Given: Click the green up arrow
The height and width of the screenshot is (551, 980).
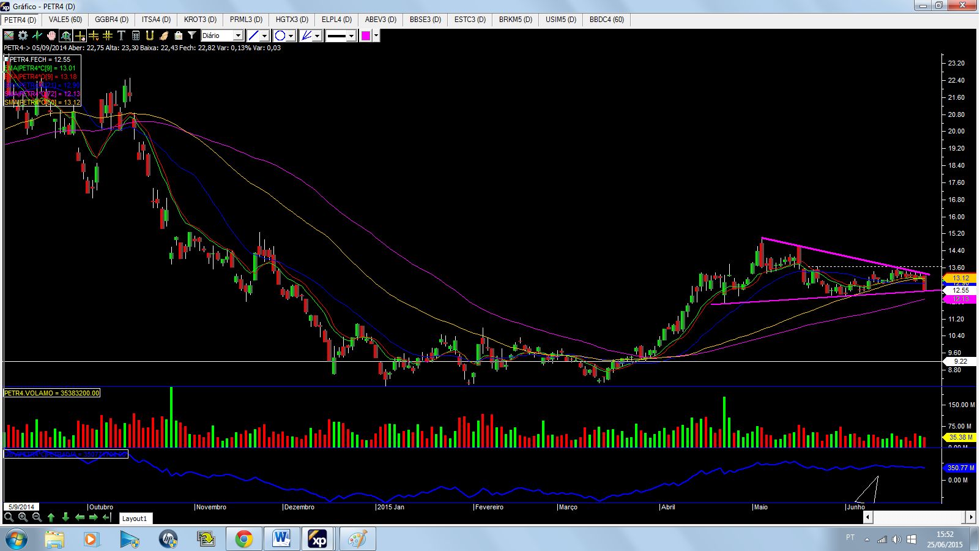Looking at the screenshot, I should tap(51, 517).
